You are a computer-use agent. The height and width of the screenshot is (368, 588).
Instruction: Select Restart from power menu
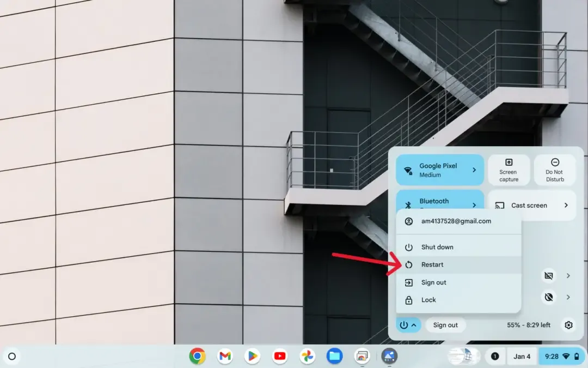[458, 265]
